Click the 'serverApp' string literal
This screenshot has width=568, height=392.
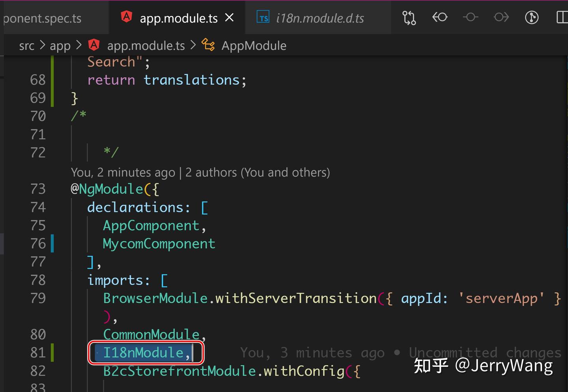click(x=501, y=298)
